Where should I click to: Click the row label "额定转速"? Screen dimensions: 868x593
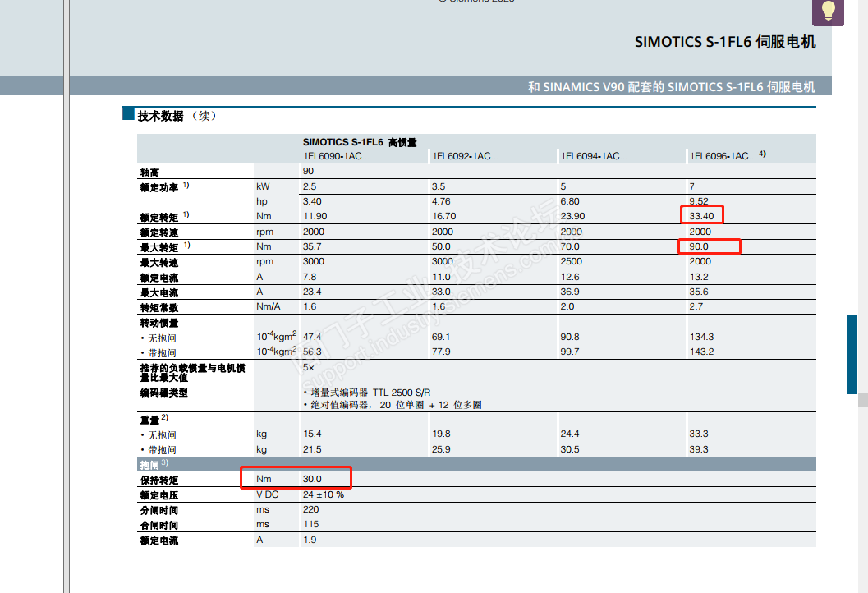pyautogui.click(x=159, y=232)
